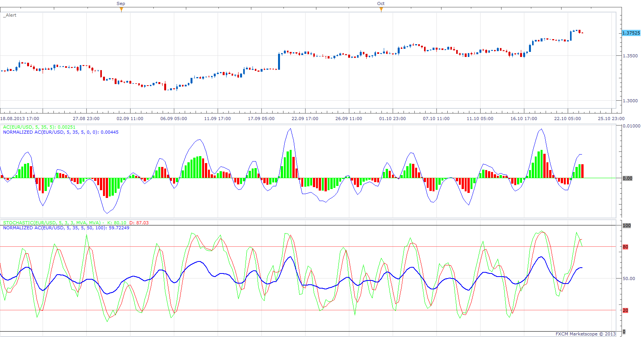The width and height of the screenshot is (644, 337).
Task: Click the 25.10 23:00 time axis label
Action: 611,119
